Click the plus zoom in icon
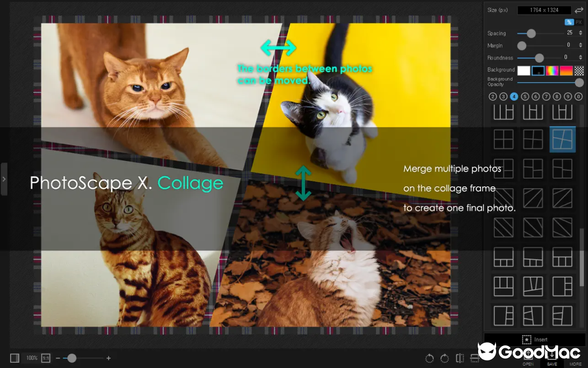588x368 pixels. pyautogui.click(x=108, y=358)
